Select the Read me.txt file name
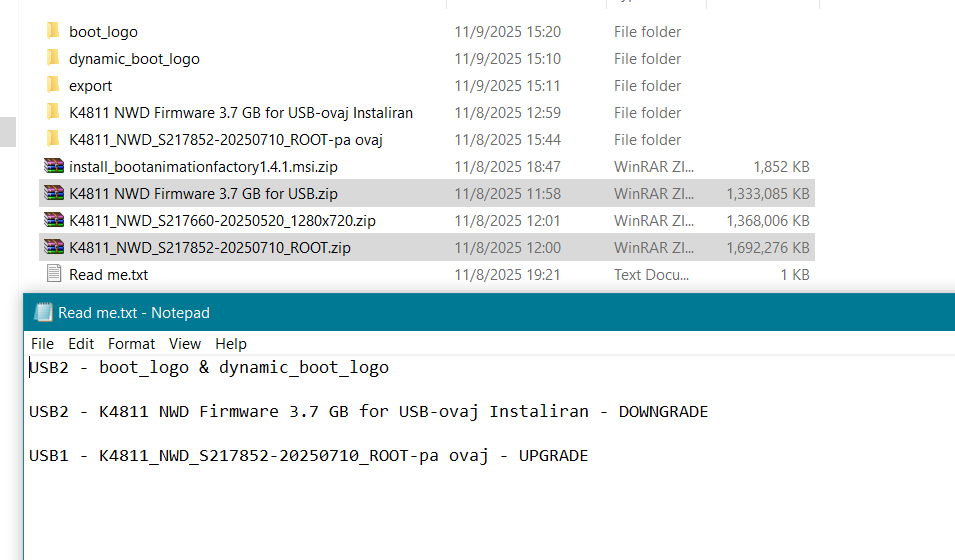This screenshot has height=560, width=955. [x=108, y=275]
